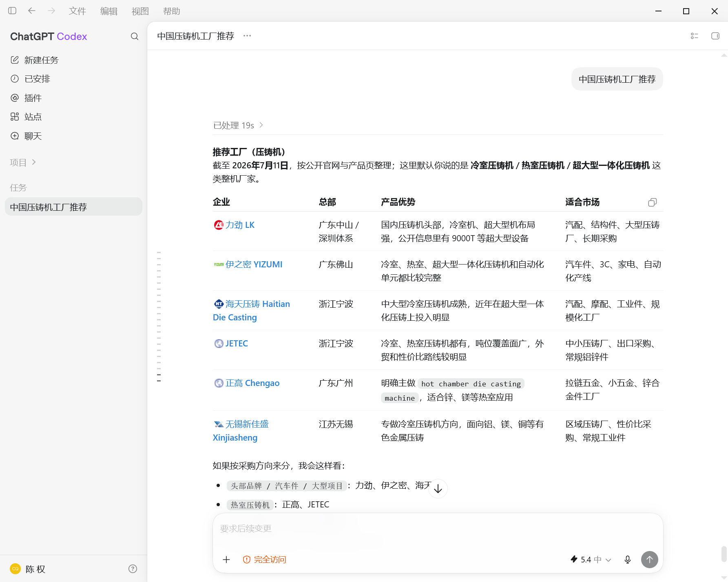Click the ChatGPT Codex logo text
The width and height of the screenshot is (728, 582).
pyautogui.click(x=49, y=36)
